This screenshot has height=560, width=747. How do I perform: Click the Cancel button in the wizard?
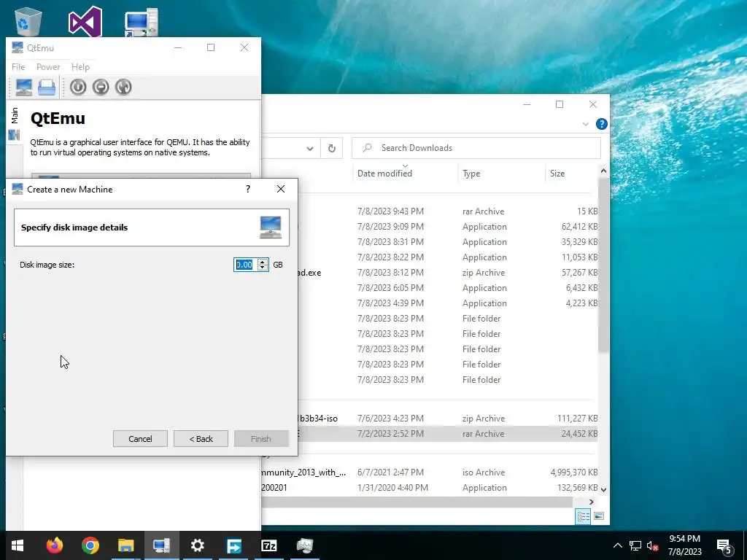[140, 439]
